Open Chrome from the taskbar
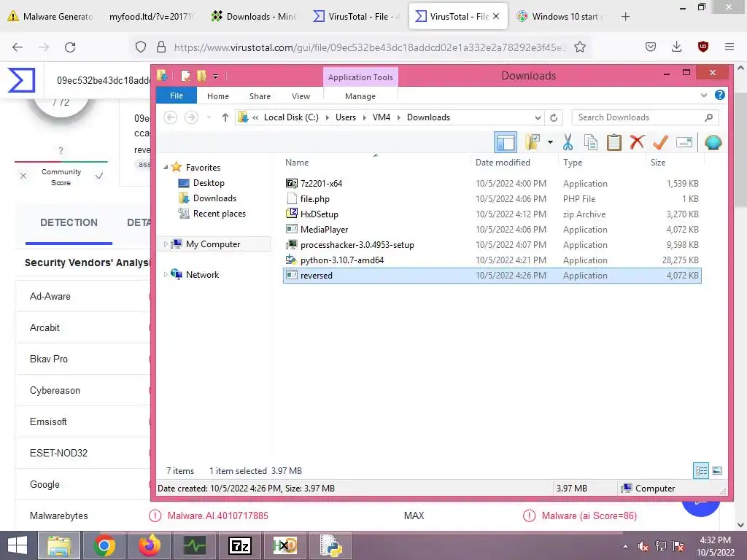 click(104, 545)
